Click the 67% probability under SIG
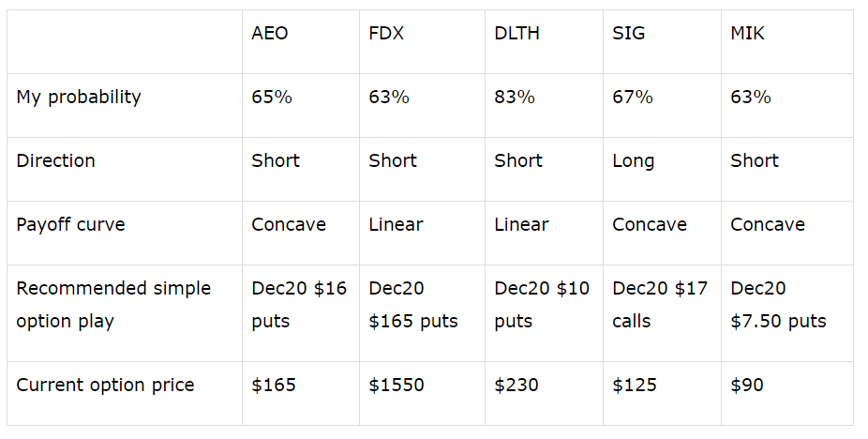Image resolution: width=868 pixels, height=439 pixels. coord(632,97)
